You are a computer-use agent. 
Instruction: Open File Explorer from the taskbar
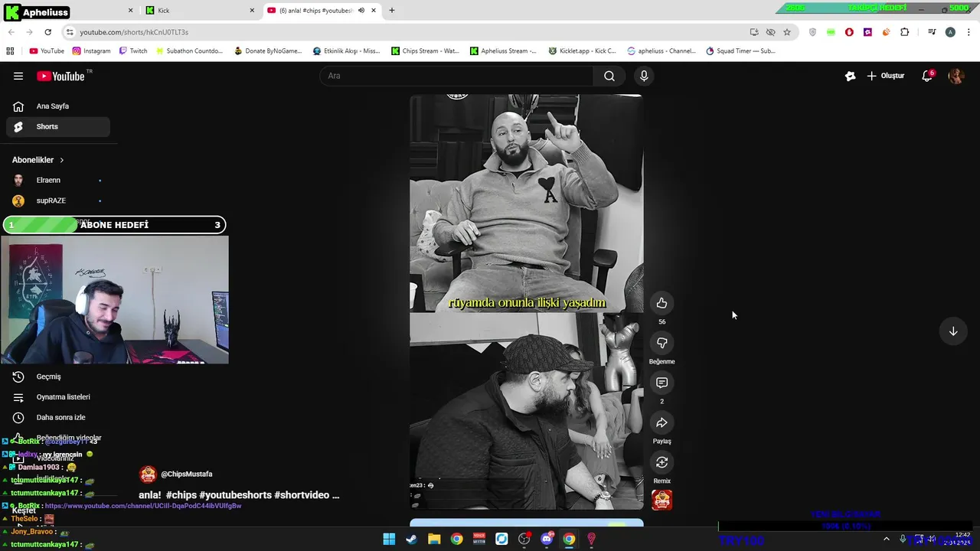(x=434, y=539)
